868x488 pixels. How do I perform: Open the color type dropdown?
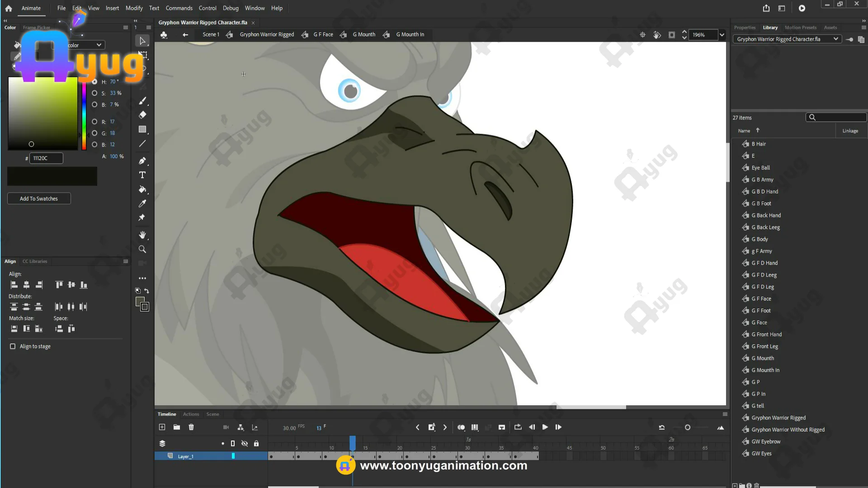[x=99, y=45]
